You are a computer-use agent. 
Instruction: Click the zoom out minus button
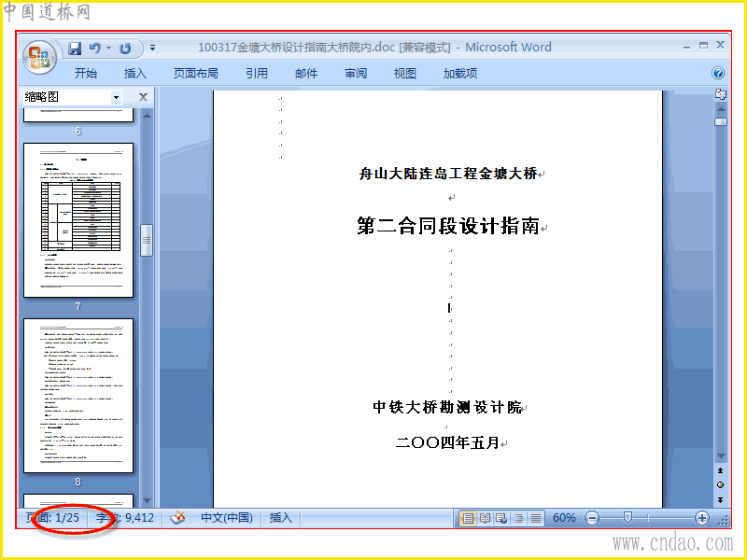(592, 518)
